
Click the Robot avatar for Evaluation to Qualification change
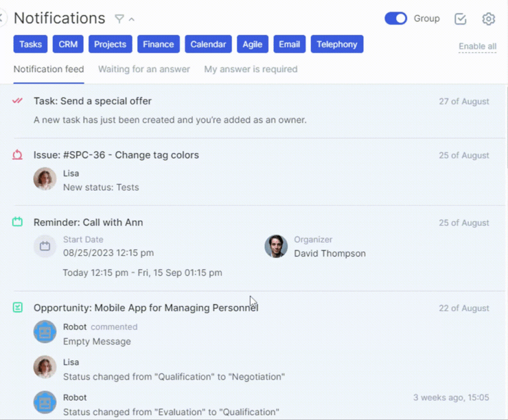tap(45, 402)
